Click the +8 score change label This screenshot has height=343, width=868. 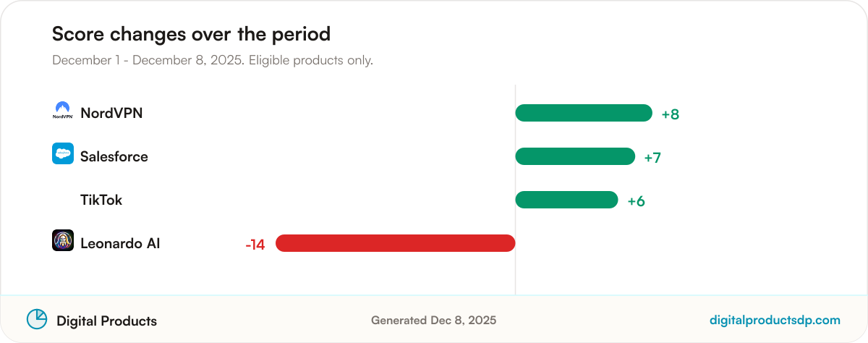671,114
